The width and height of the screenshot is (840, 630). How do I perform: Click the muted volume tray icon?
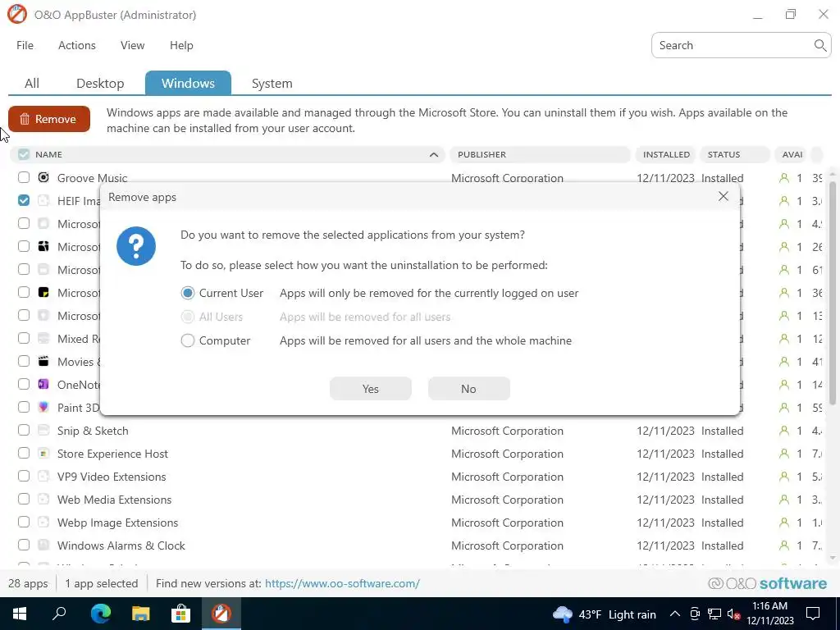pyautogui.click(x=734, y=614)
